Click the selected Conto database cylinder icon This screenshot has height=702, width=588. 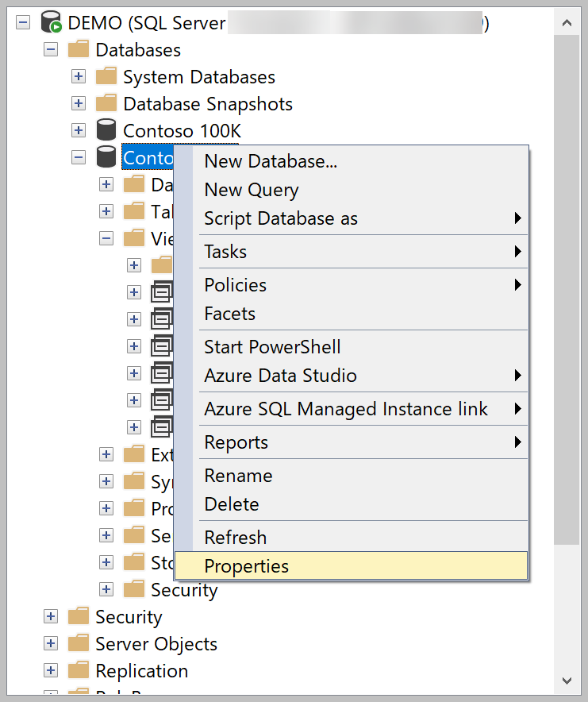106,157
